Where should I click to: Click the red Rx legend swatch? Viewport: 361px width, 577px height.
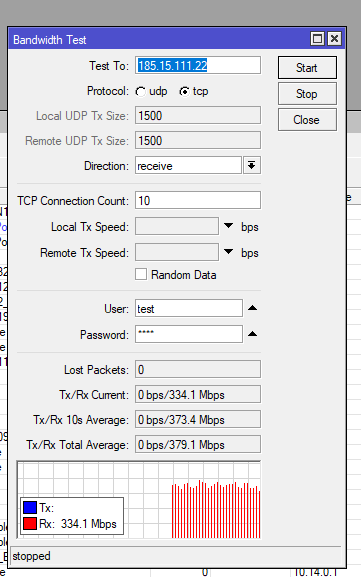click(30, 523)
